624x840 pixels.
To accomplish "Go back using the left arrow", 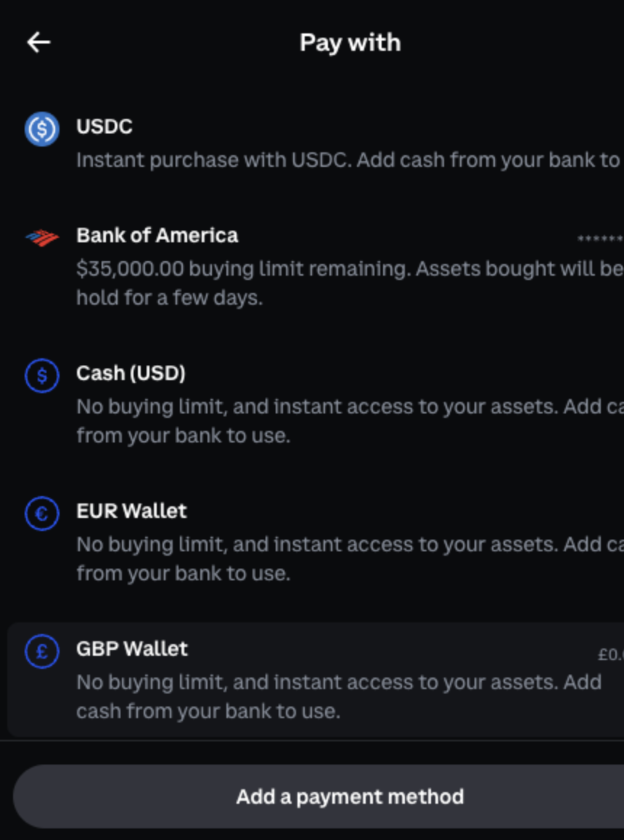I will tap(38, 42).
